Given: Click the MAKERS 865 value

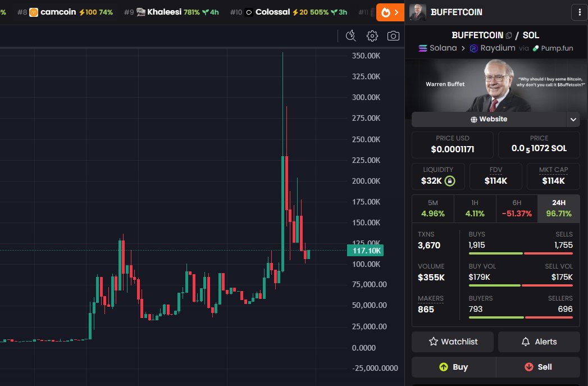Looking at the screenshot, I should tap(426, 310).
